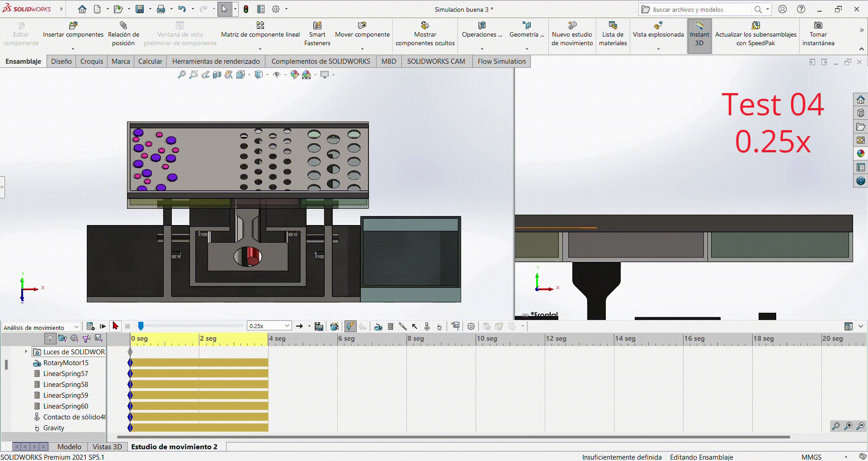Screen dimensions: 868x461
Task: Open the Appearances task pane tab
Action: tap(861, 154)
